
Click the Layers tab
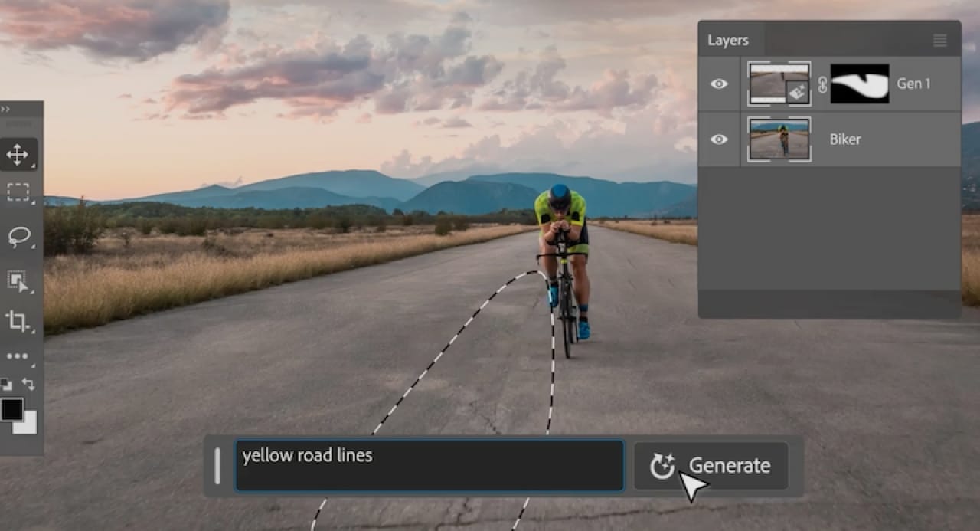[x=728, y=40]
